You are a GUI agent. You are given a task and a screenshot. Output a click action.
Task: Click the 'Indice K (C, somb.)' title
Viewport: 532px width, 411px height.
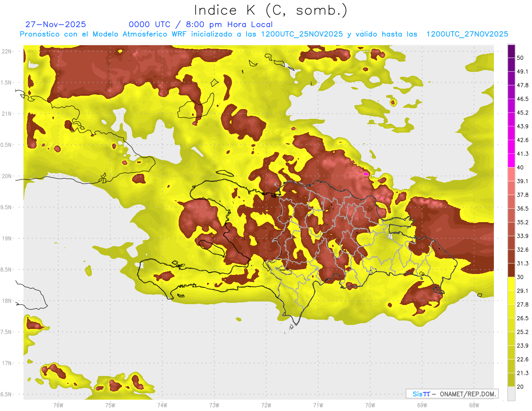(x=271, y=10)
